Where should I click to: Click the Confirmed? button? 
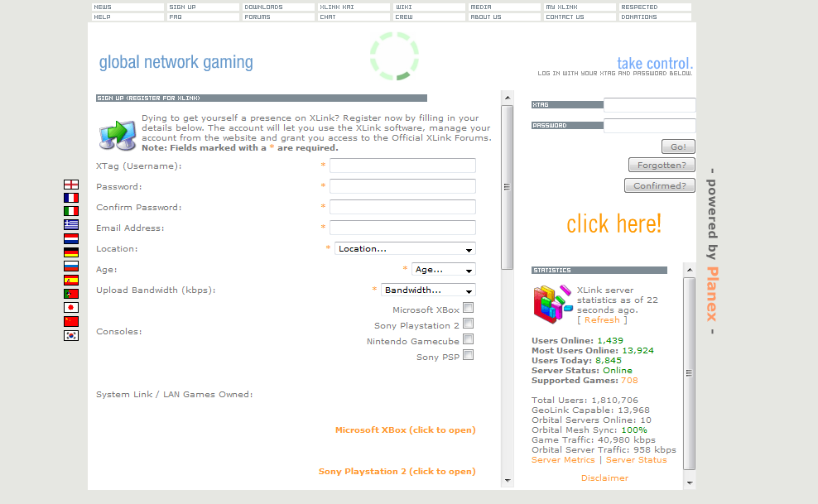[659, 186]
